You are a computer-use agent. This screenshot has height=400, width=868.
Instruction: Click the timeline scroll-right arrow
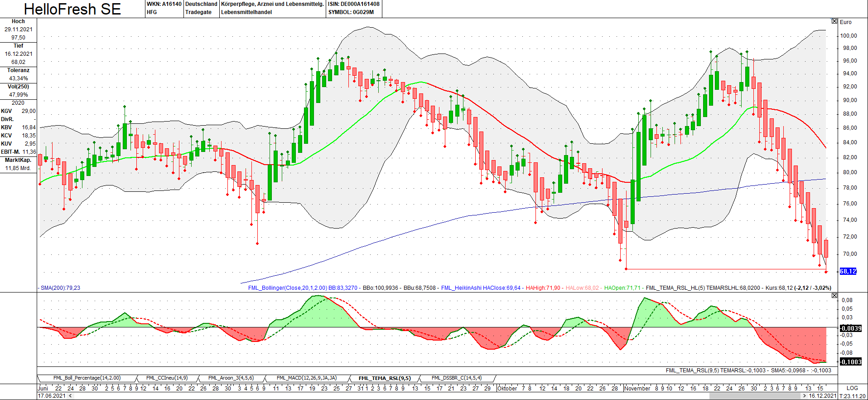(805, 396)
